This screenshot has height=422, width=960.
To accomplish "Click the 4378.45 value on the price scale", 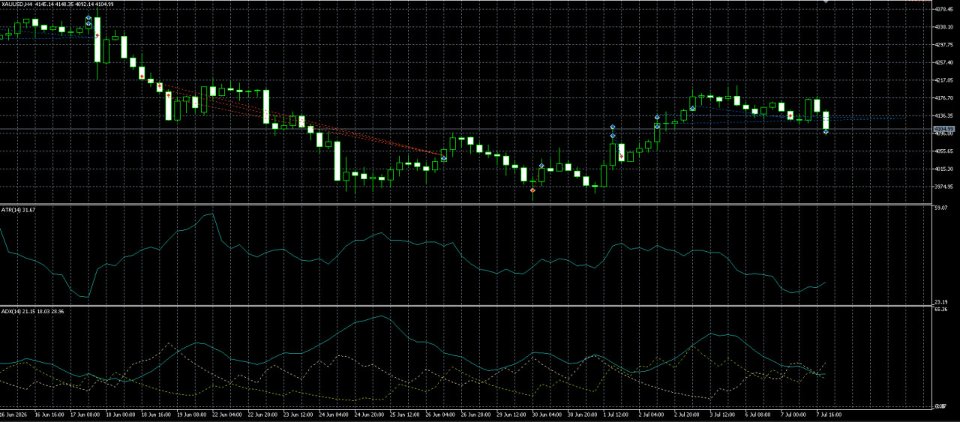I will tap(942, 9).
